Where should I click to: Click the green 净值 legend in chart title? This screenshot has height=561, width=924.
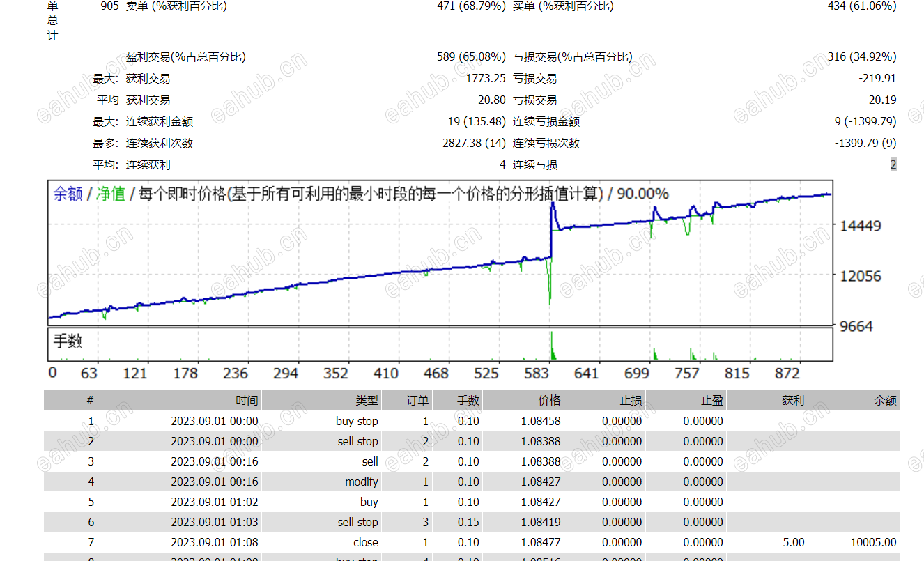tap(111, 194)
